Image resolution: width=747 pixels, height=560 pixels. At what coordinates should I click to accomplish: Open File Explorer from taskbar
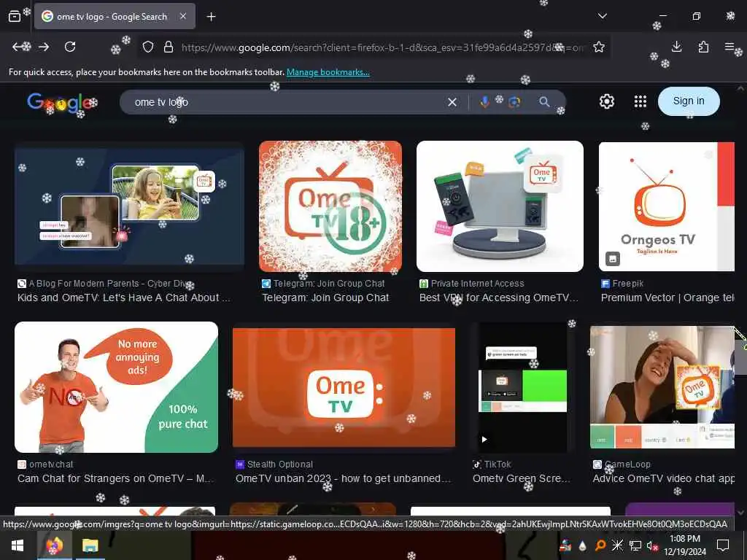[90, 545]
